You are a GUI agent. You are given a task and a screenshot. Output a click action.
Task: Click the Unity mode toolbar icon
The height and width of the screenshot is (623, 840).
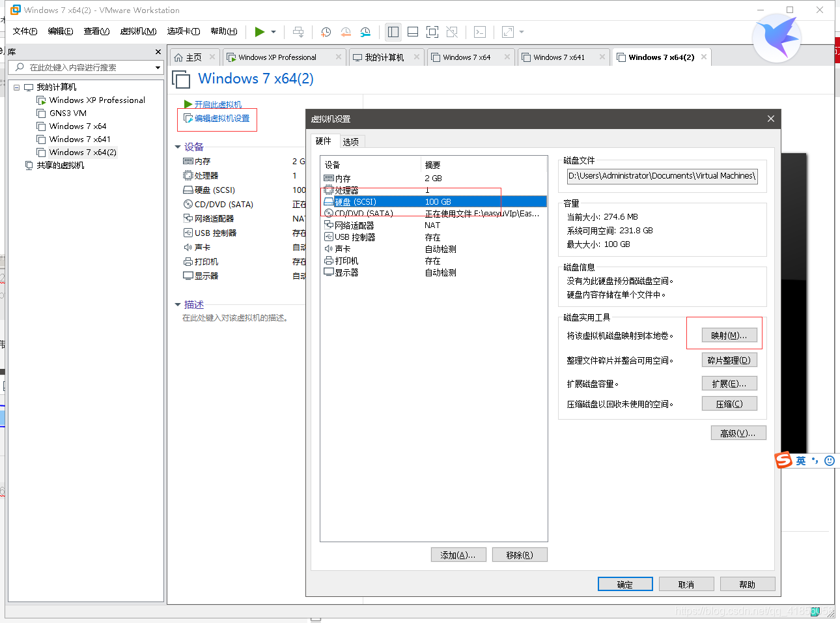[452, 31]
